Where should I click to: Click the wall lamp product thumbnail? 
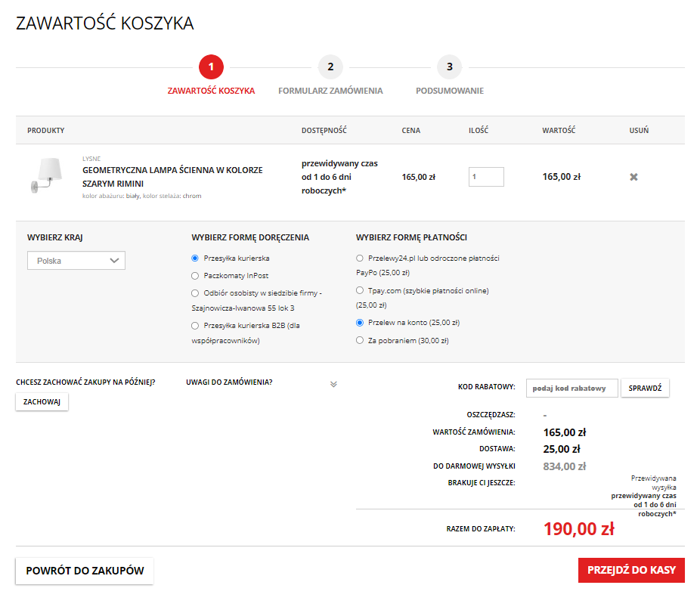point(46,175)
